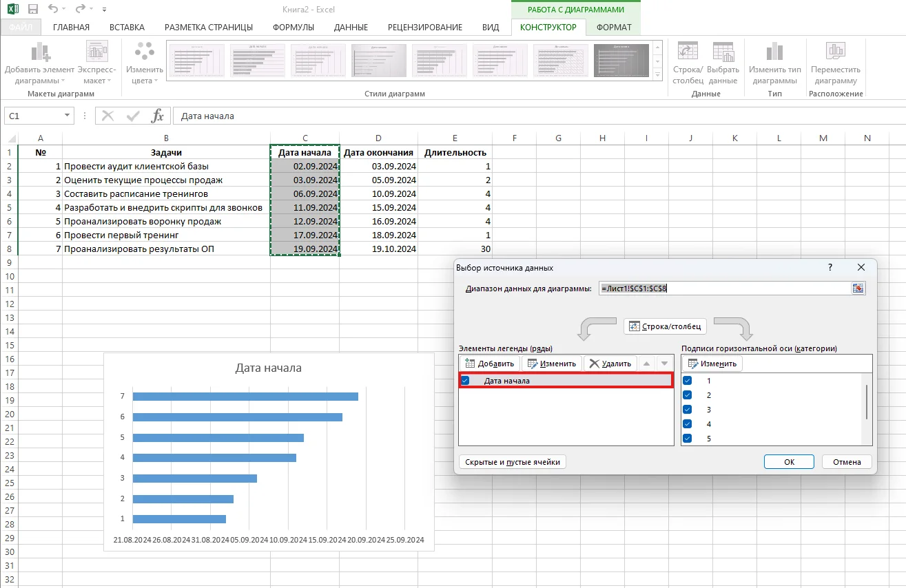Click Изменить for axis labels
906x588 pixels.
pyautogui.click(x=712, y=364)
